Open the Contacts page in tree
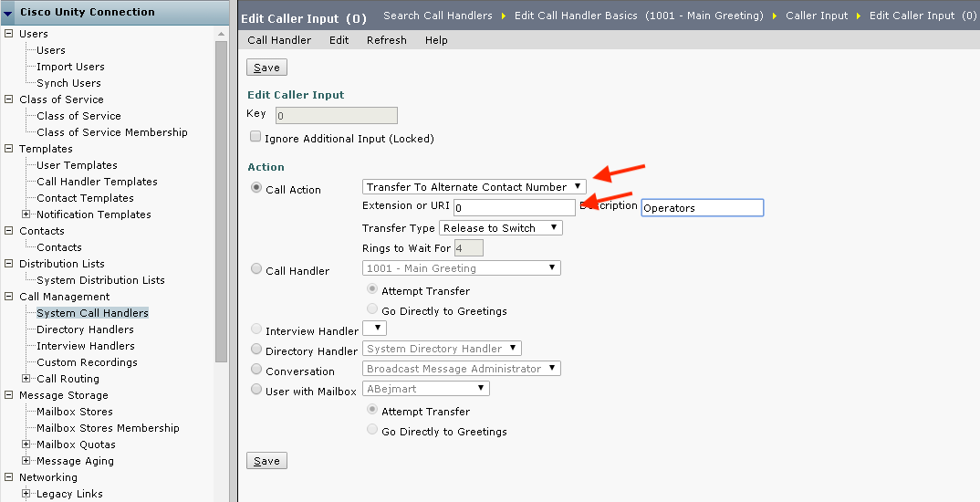The height and width of the screenshot is (502, 980). coord(58,247)
